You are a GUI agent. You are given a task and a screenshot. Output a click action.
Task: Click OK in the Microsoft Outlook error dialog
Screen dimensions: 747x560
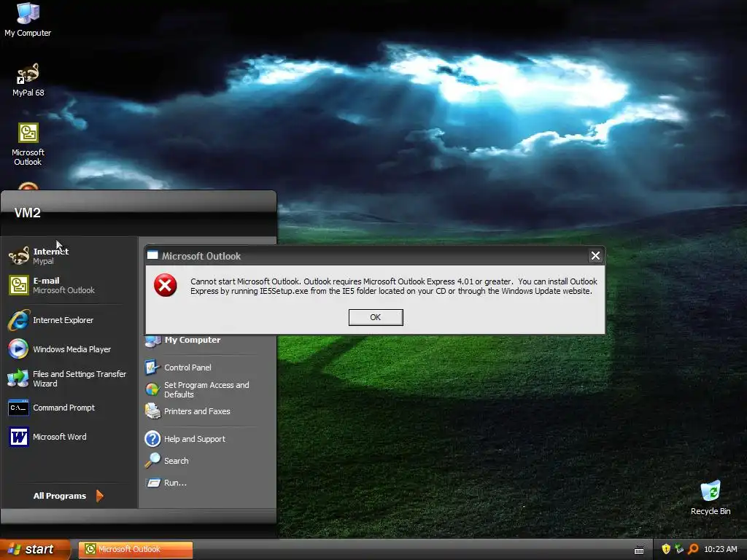376,317
